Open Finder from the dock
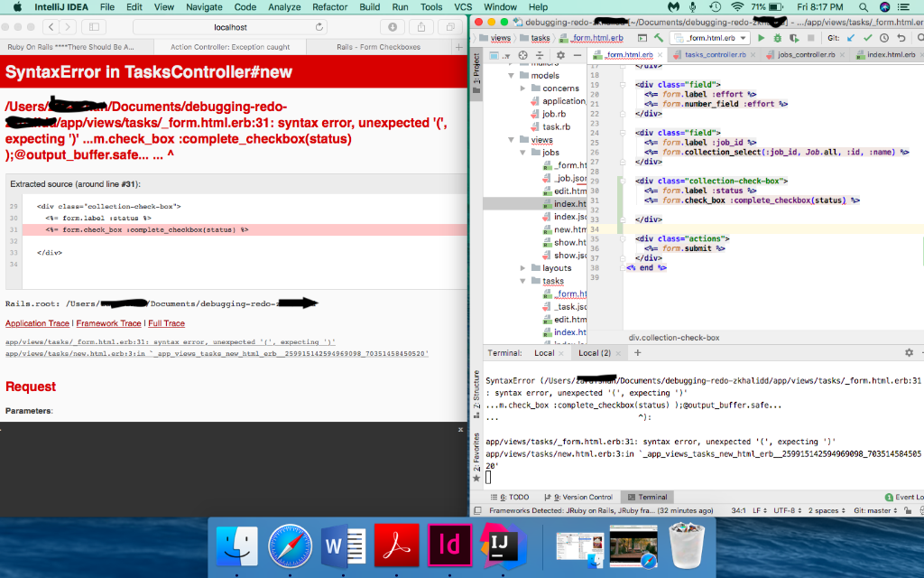 click(x=237, y=545)
